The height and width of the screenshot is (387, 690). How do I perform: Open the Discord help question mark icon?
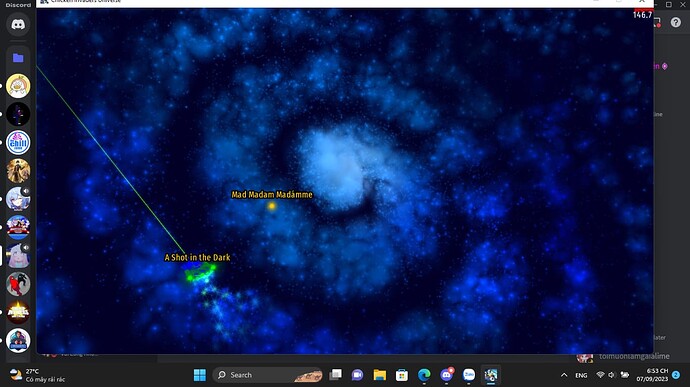click(x=675, y=22)
